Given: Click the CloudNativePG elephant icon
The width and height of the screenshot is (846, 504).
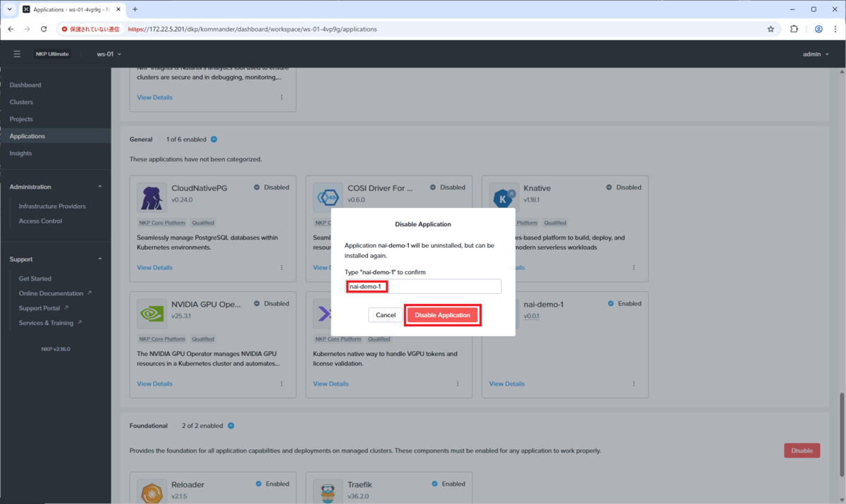Looking at the screenshot, I should (x=152, y=197).
